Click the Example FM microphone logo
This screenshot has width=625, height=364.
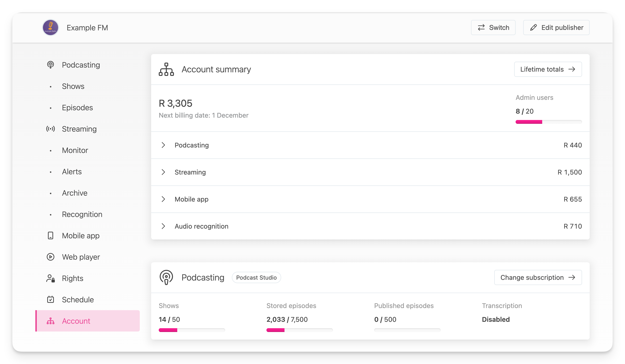tap(50, 28)
